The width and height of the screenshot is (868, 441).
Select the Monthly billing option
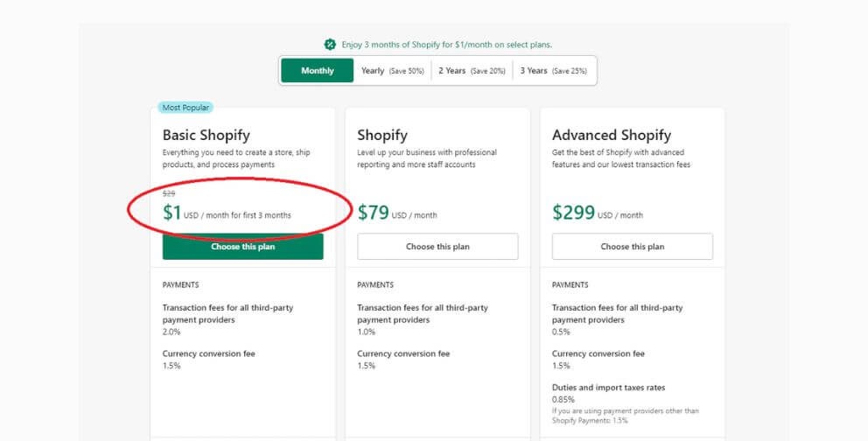pos(318,71)
